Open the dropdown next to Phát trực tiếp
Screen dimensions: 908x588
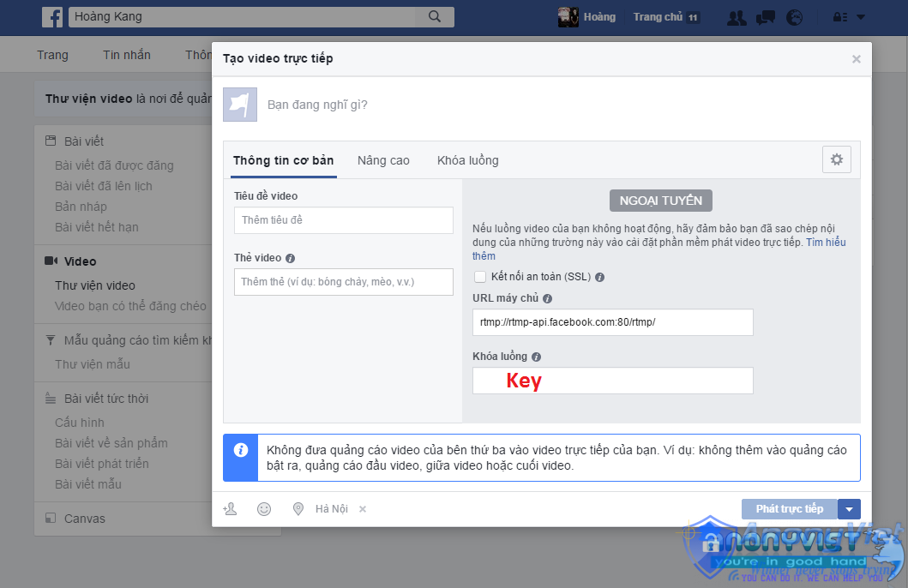pyautogui.click(x=850, y=509)
